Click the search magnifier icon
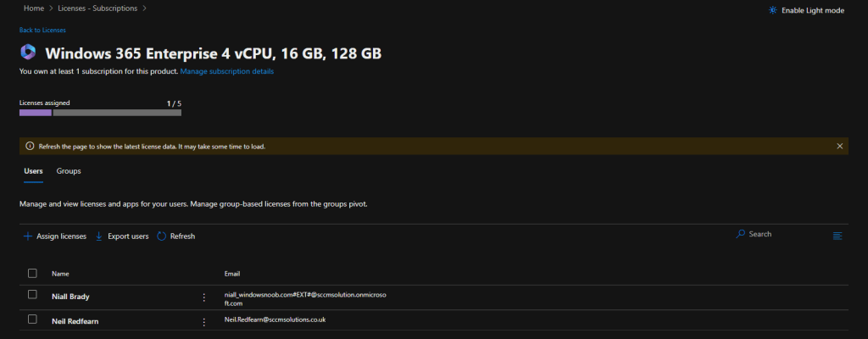868x339 pixels. pos(741,234)
